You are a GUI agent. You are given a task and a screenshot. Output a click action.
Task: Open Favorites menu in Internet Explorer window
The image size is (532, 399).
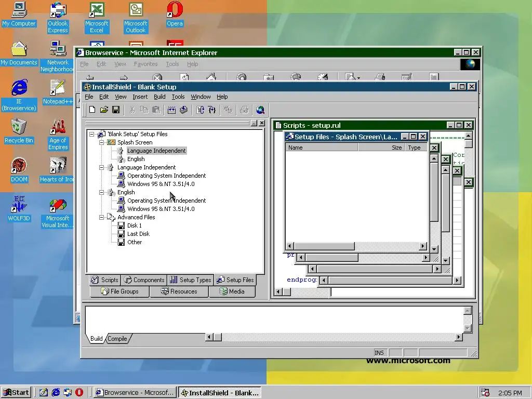(x=145, y=64)
